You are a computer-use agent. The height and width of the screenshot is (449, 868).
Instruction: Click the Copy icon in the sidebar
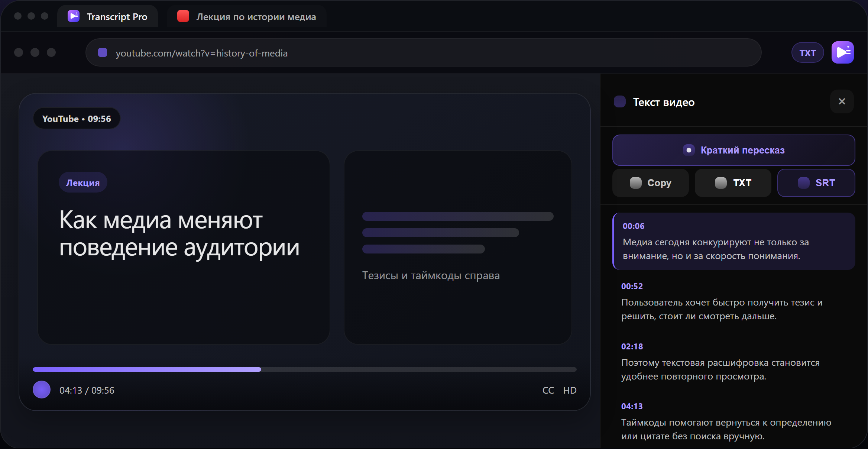pyautogui.click(x=636, y=182)
